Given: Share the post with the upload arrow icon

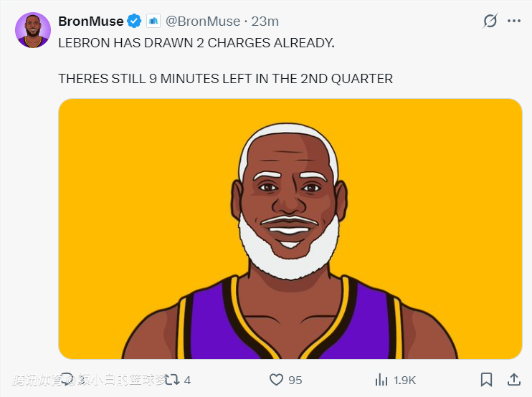Looking at the screenshot, I should pyautogui.click(x=513, y=379).
